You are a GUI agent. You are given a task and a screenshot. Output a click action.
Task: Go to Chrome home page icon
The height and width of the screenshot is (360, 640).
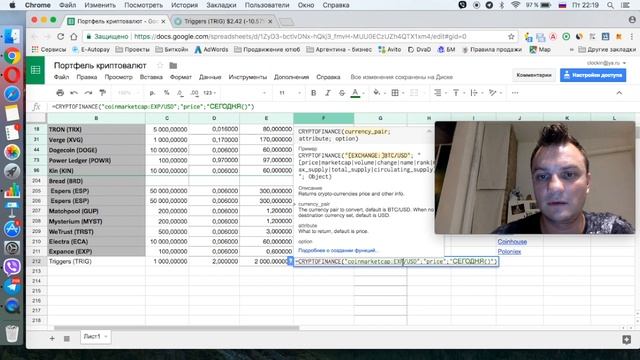pos(74,36)
